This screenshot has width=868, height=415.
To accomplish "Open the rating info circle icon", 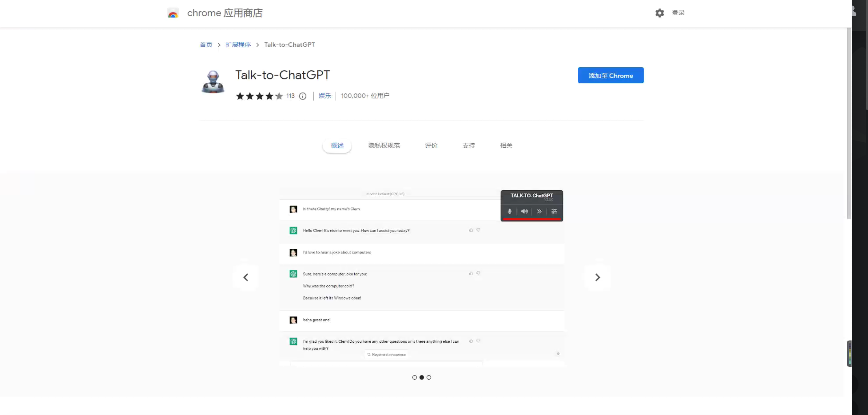I will coord(303,96).
